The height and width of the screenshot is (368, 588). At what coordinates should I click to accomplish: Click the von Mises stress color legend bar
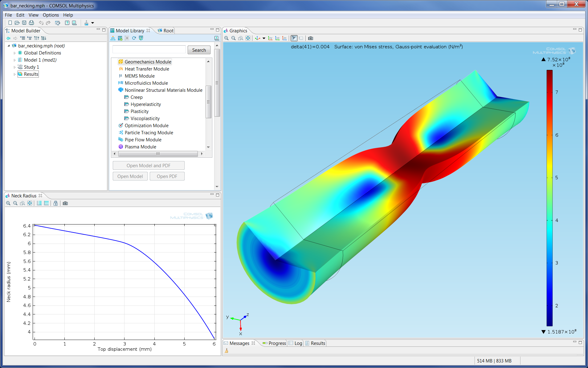click(x=549, y=198)
